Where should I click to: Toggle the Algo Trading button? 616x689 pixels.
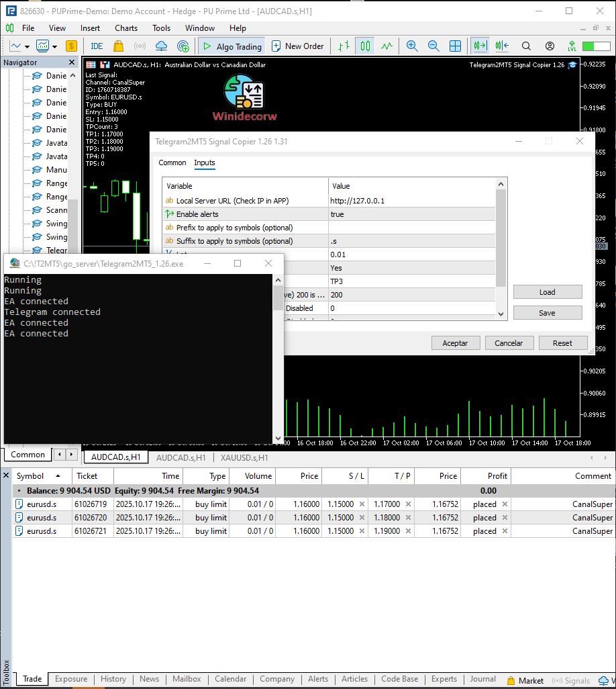[232, 46]
